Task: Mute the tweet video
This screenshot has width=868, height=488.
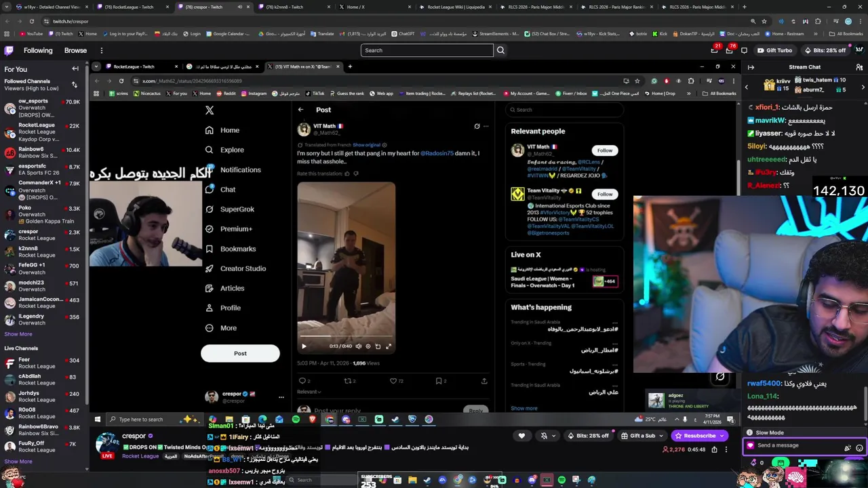Action: coord(359,346)
